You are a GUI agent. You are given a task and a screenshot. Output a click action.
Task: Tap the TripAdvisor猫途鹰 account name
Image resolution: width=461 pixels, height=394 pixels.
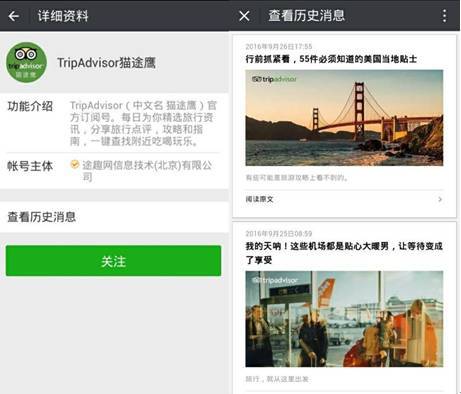click(106, 63)
